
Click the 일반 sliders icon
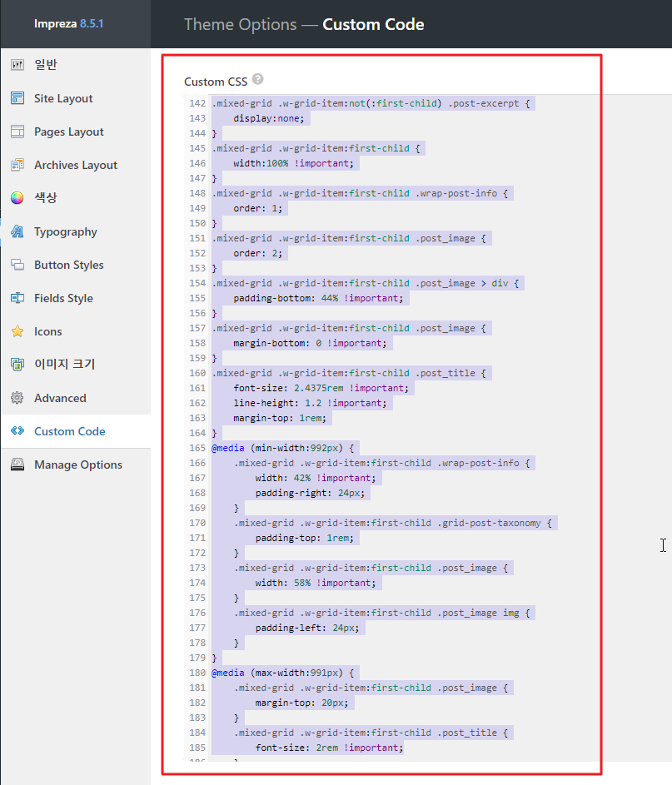(17, 65)
